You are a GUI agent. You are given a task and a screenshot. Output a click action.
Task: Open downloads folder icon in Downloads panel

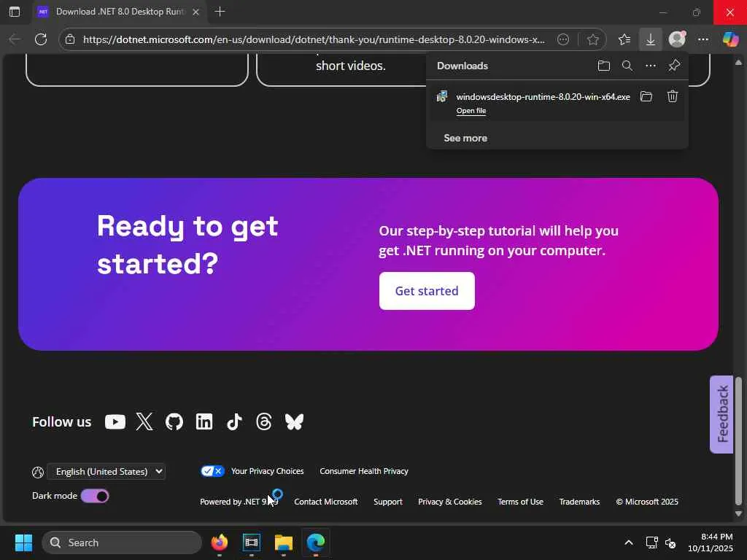(x=603, y=66)
